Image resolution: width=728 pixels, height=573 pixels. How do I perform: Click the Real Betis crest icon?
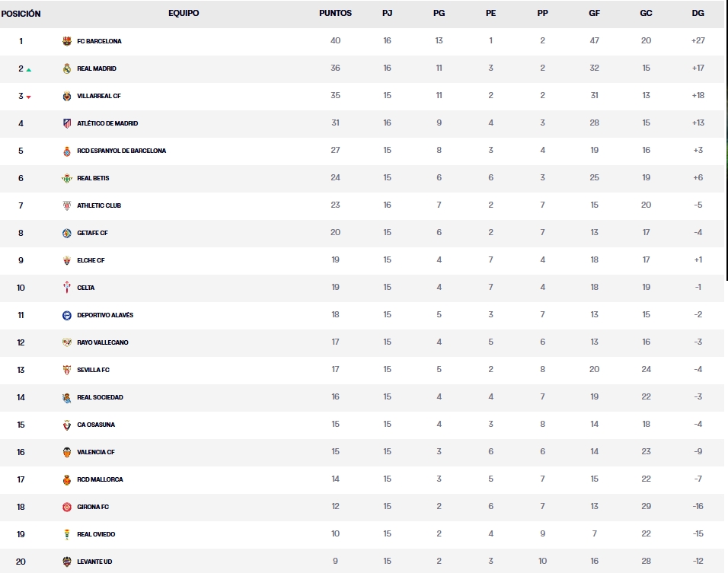pos(67,178)
